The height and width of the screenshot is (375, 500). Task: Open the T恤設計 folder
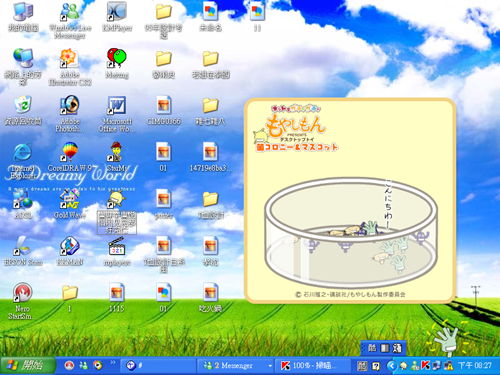(210, 204)
